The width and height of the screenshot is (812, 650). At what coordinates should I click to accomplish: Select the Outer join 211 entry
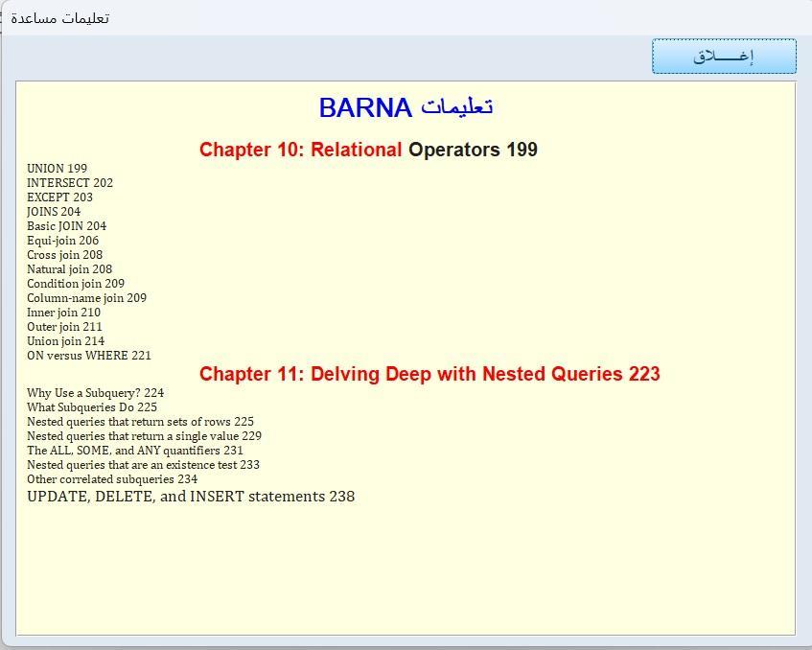click(64, 327)
